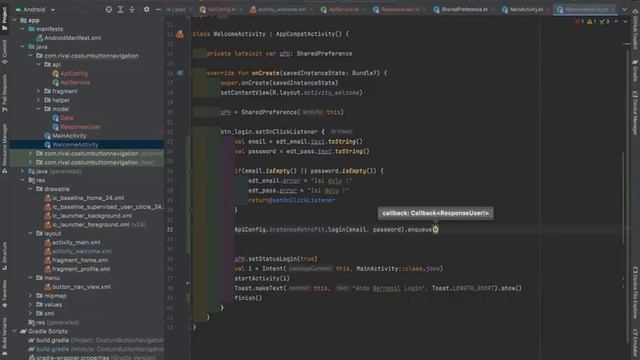Open the Structure tool window tab
Image resolution: width=640 pixels, height=360 pixels.
click(4, 256)
